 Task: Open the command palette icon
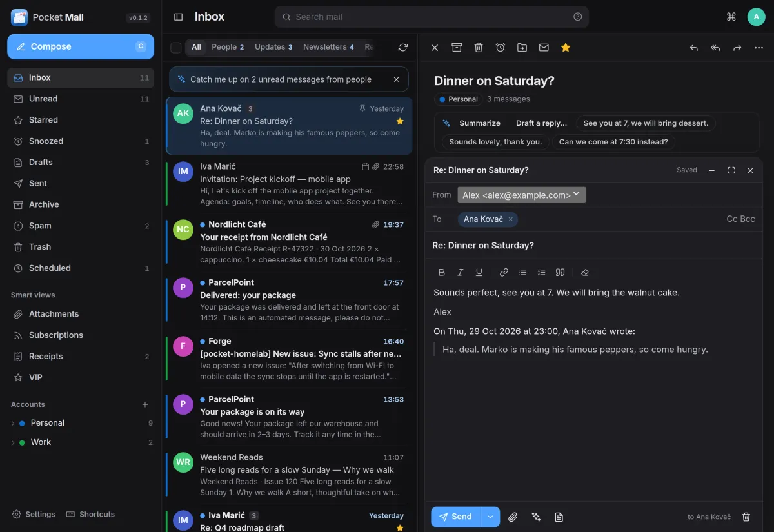click(x=731, y=17)
